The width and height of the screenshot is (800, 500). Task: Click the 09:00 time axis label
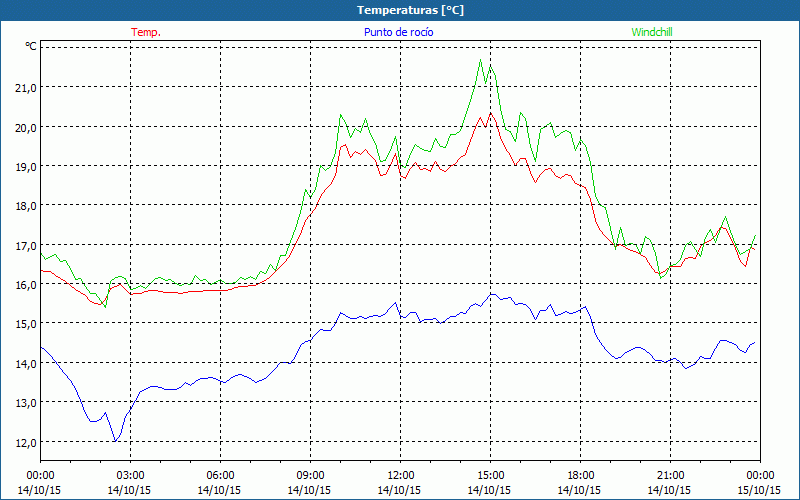[x=310, y=476]
